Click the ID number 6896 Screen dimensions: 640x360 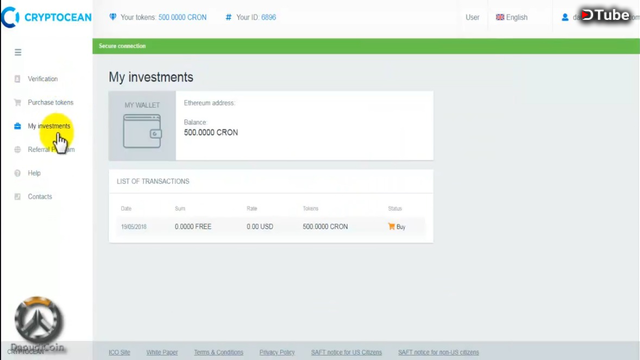coord(269,17)
